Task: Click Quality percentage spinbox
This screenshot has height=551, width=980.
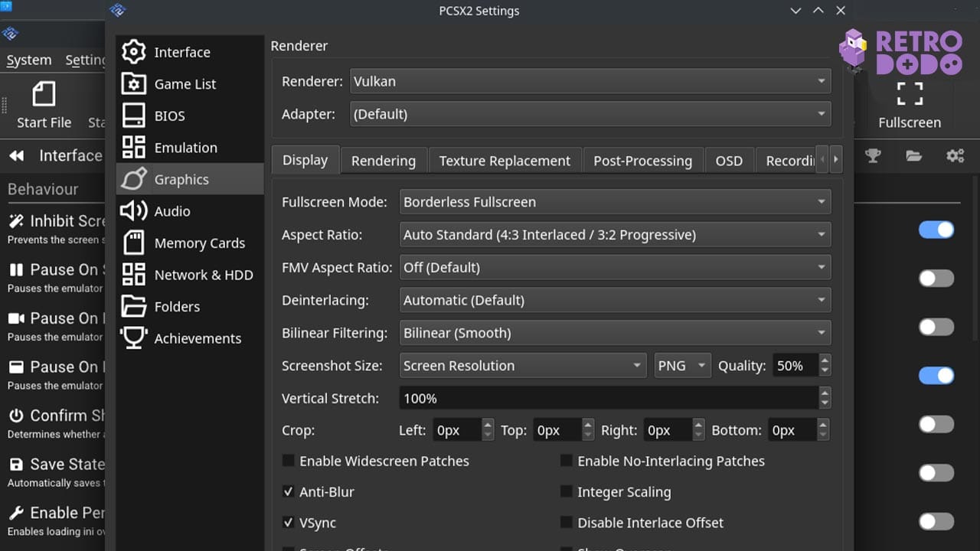Action: pyautogui.click(x=801, y=366)
